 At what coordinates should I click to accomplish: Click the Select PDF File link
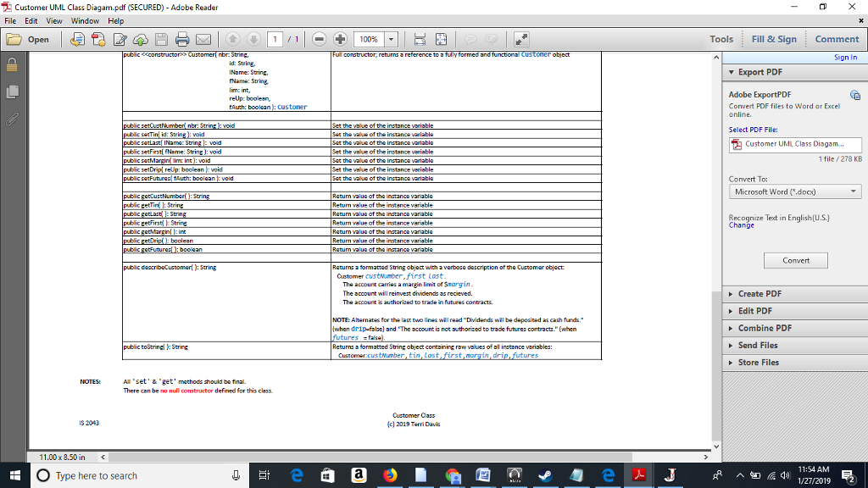(753, 130)
